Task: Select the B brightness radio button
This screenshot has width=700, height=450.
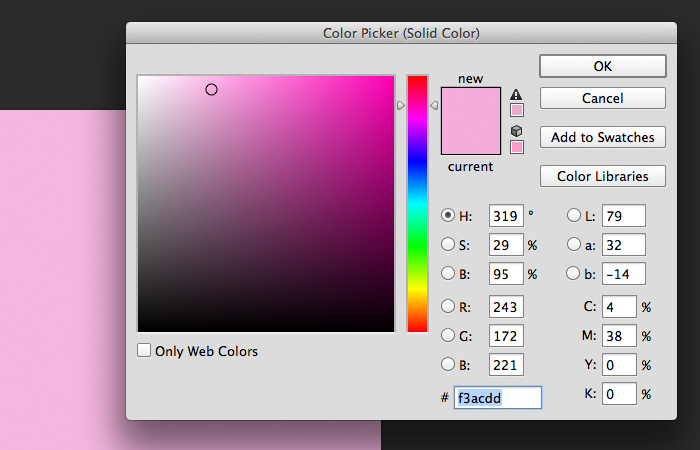Action: tap(448, 273)
